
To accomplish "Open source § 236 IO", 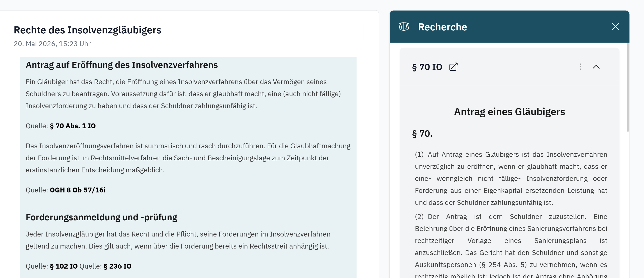I will [118, 266].
